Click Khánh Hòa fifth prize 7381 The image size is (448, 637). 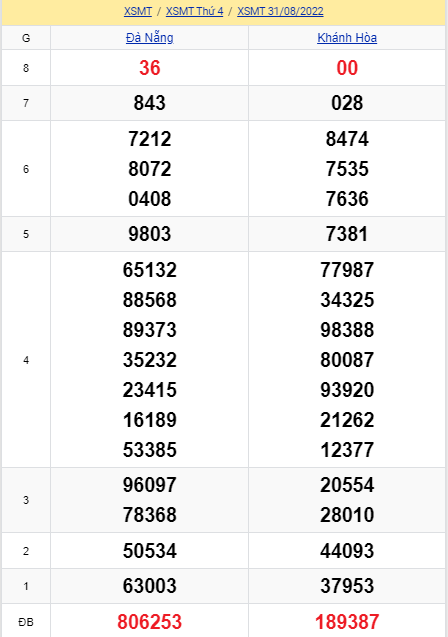click(347, 234)
